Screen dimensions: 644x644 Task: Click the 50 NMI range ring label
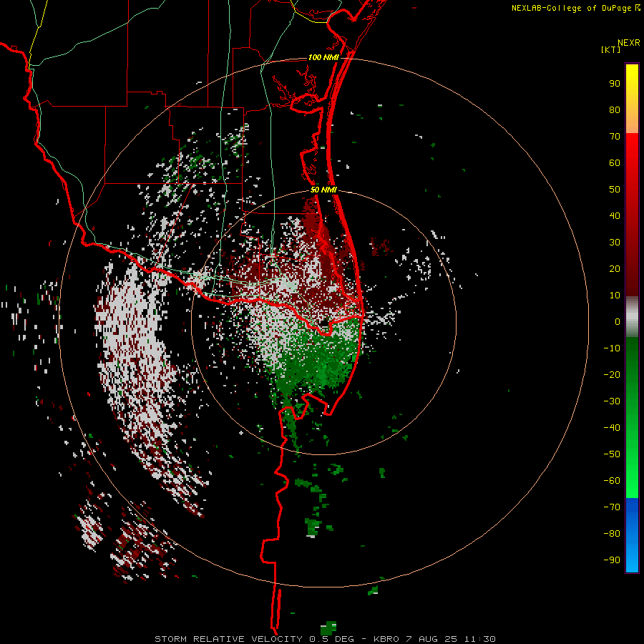(323, 190)
